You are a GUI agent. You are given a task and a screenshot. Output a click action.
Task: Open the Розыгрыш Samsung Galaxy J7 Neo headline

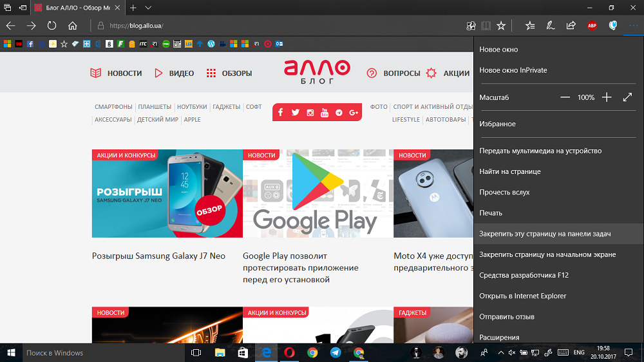[158, 256]
